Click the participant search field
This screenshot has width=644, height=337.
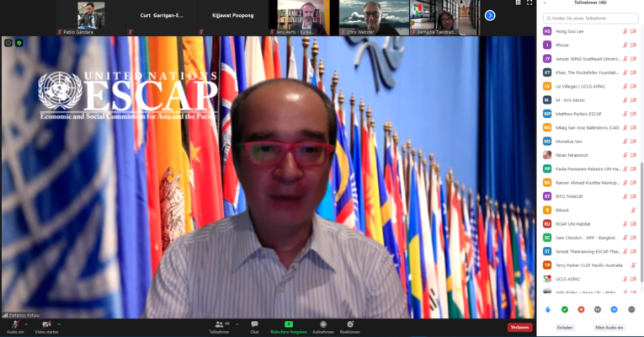pos(591,18)
